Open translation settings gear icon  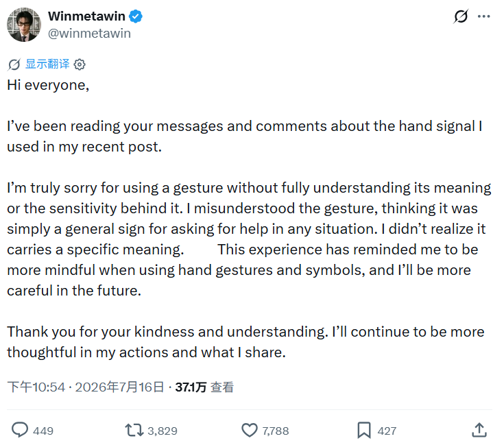[80, 64]
